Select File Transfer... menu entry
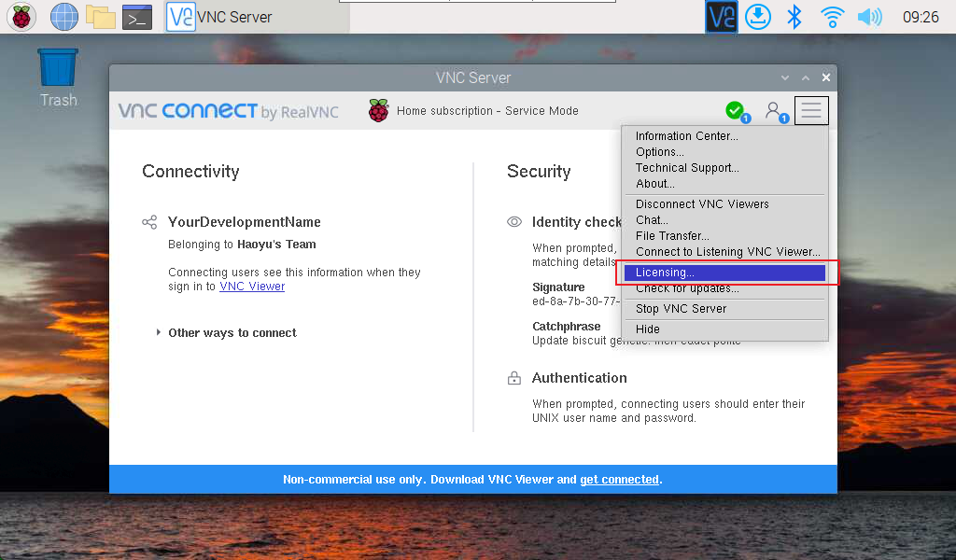 (x=724, y=236)
